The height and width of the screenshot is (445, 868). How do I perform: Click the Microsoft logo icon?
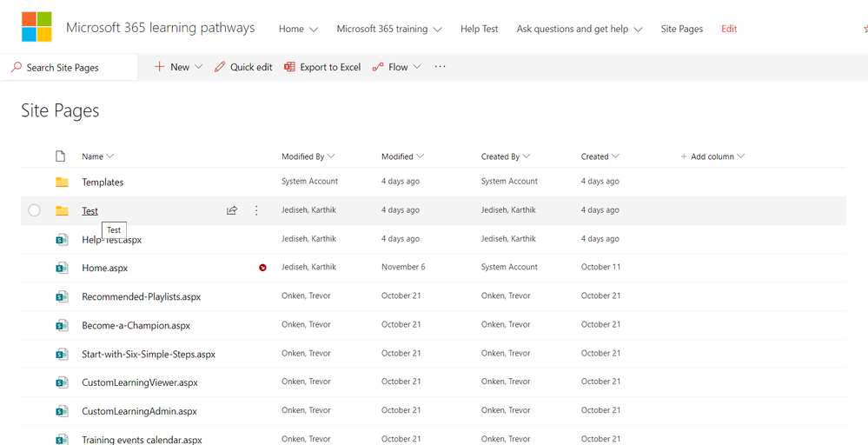point(36,27)
